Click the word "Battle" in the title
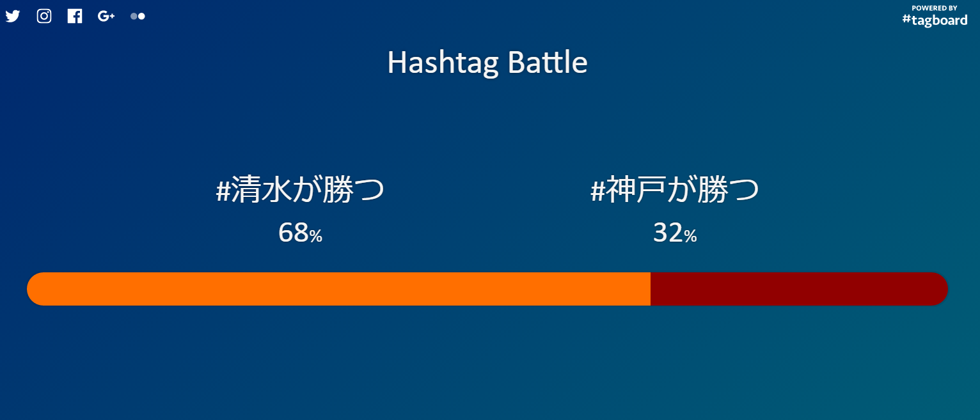Screen dimensions: 980x420 547,63
